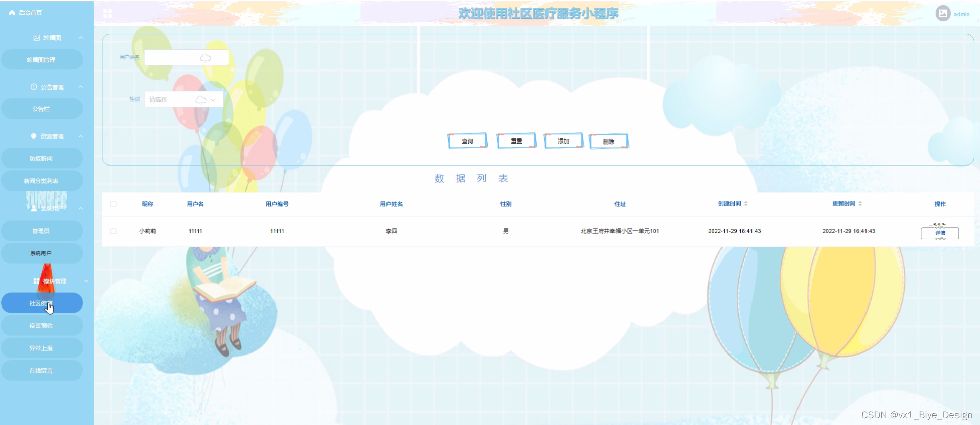This screenshot has width=980, height=425.
Task: Click the 更新时间 column header
Action: (x=844, y=204)
